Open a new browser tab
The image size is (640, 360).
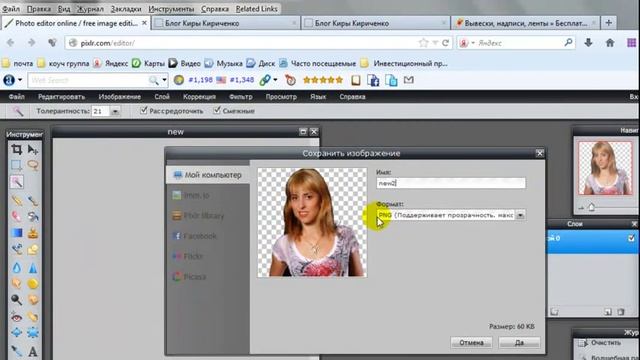(609, 23)
